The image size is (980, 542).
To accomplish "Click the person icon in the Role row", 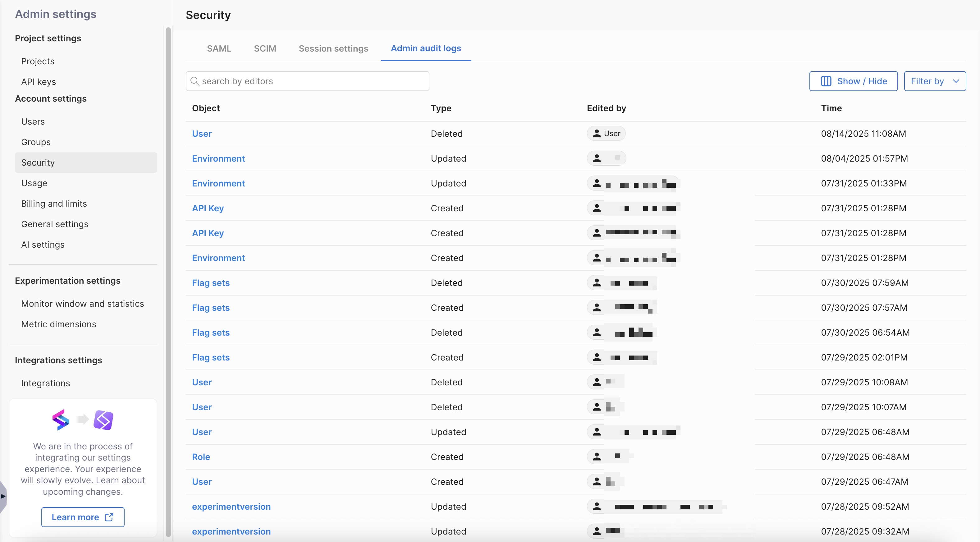I will (x=597, y=456).
